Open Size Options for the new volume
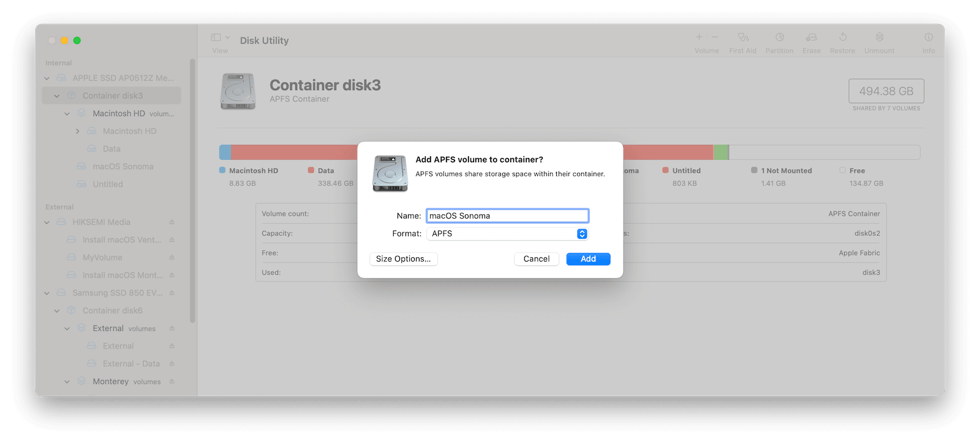The height and width of the screenshot is (443, 980). pos(404,259)
